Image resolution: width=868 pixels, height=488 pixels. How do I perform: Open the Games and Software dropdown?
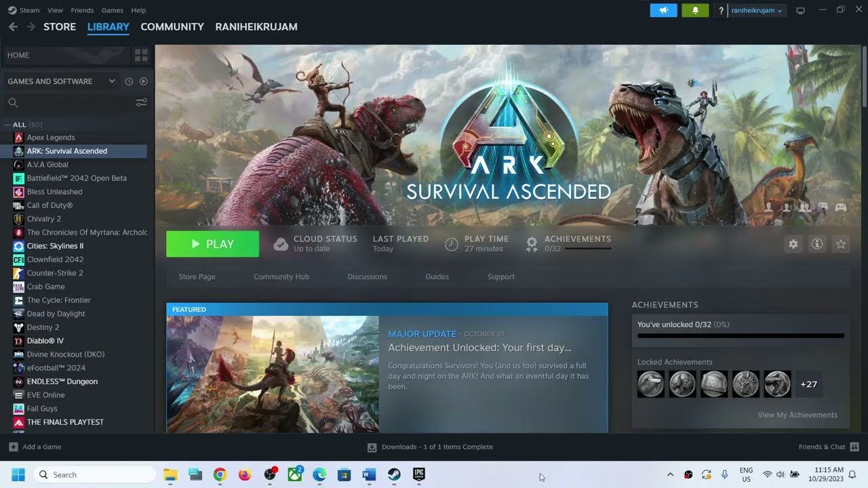tap(61, 81)
